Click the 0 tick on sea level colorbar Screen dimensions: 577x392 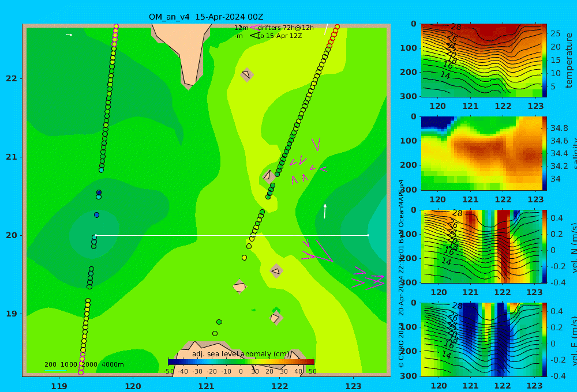[x=241, y=371]
